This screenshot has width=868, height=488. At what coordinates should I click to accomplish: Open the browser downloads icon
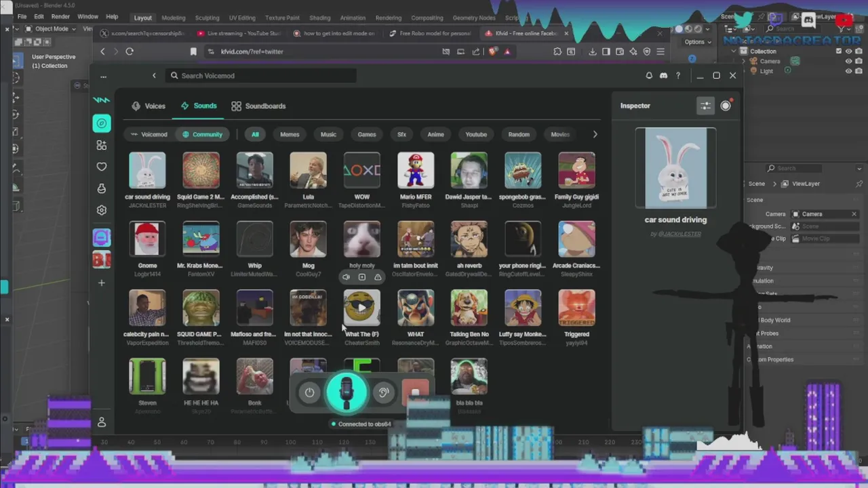[x=593, y=52]
